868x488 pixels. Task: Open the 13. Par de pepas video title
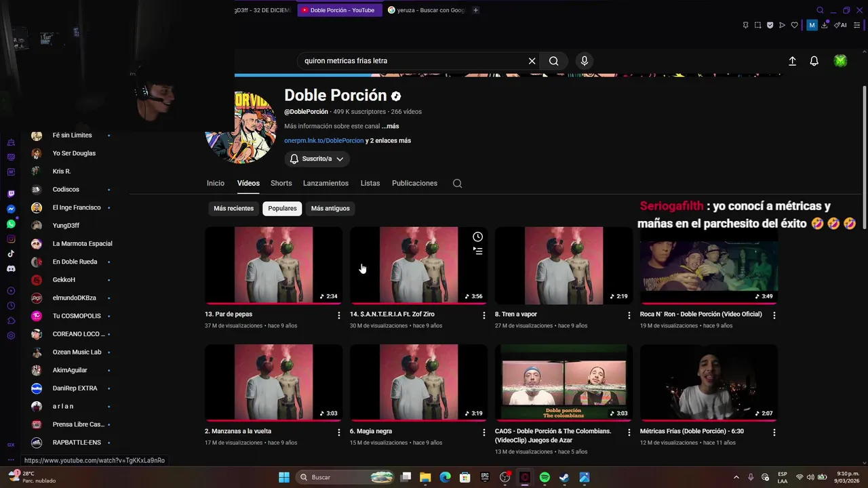click(229, 314)
